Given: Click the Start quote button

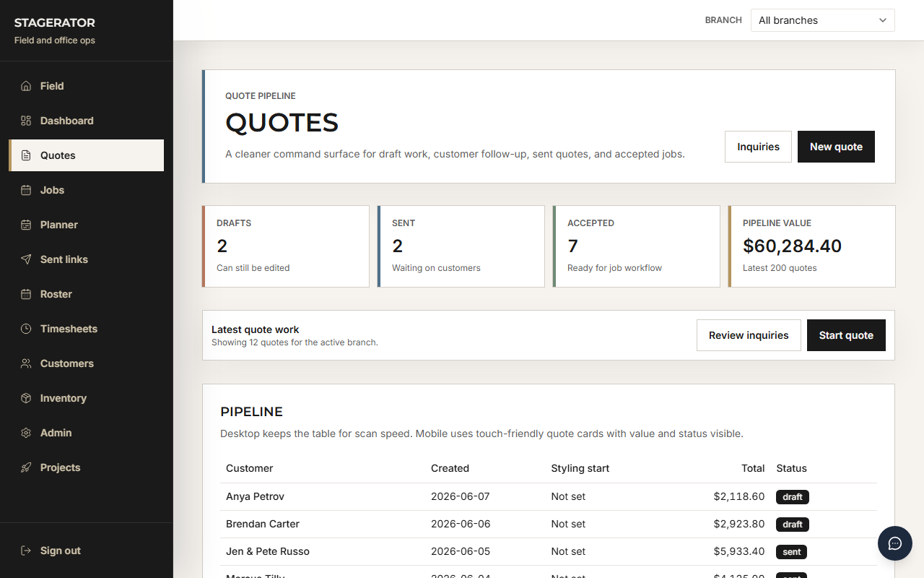Looking at the screenshot, I should [x=846, y=335].
